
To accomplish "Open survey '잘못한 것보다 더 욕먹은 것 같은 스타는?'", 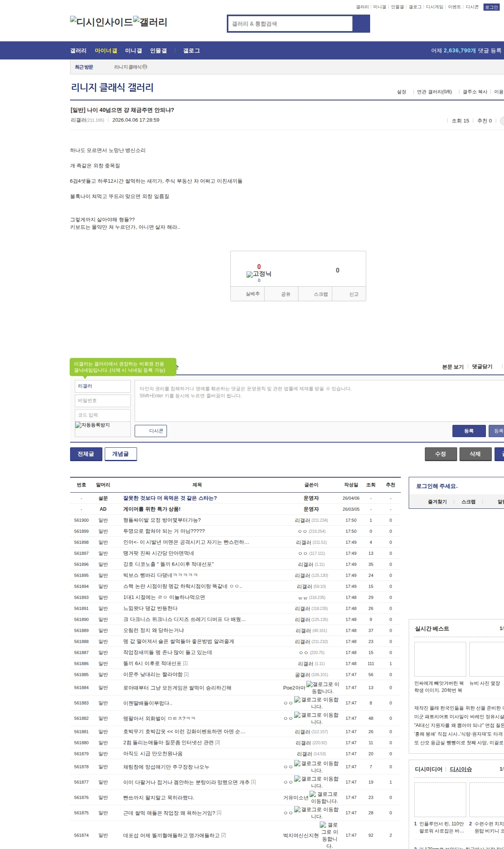I will click(170, 498).
